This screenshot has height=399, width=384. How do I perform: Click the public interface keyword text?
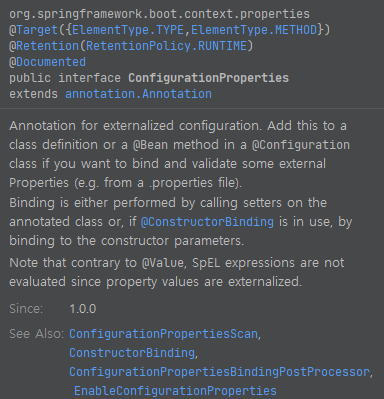65,78
